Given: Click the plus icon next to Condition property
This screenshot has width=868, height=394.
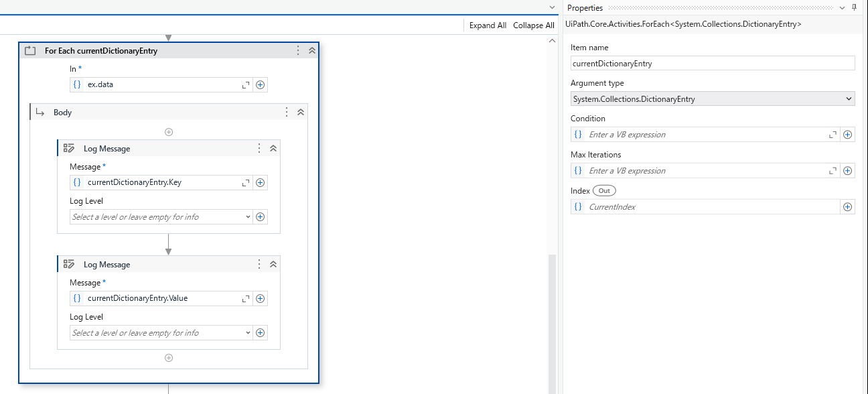Looking at the screenshot, I should [847, 134].
